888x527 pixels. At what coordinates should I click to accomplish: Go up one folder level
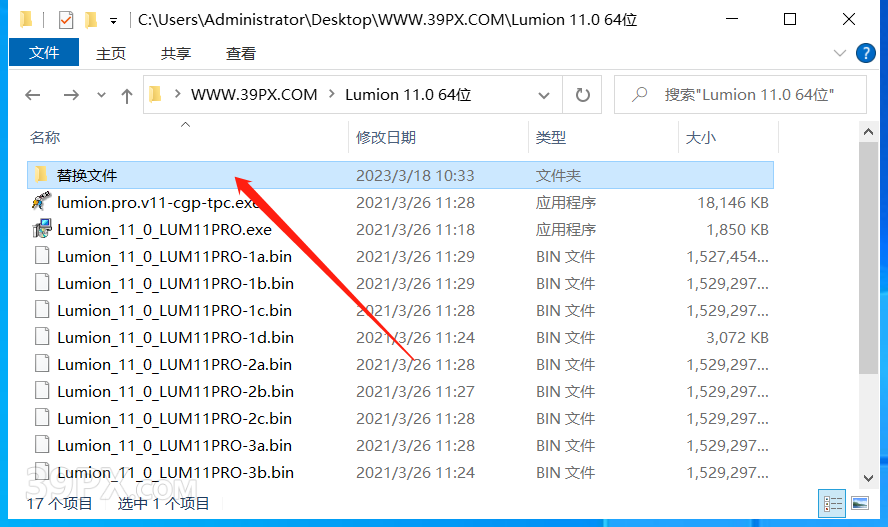pos(126,95)
